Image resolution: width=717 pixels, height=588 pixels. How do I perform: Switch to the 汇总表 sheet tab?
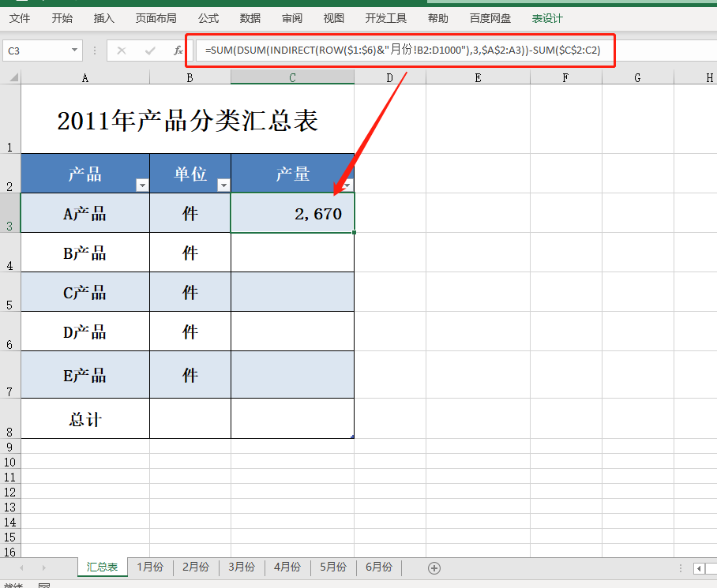pyautogui.click(x=103, y=567)
